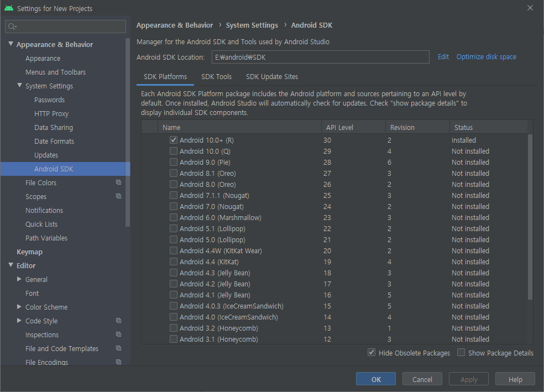Expand the General node under Editor
Image resolution: width=544 pixels, height=392 pixels.
pos(19,279)
